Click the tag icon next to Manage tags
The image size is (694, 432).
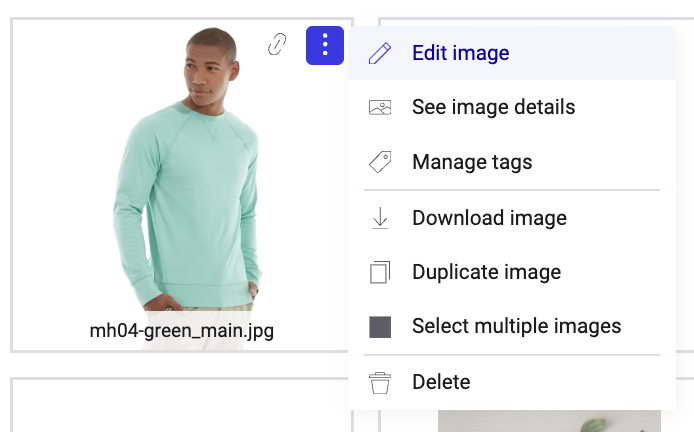pyautogui.click(x=380, y=162)
